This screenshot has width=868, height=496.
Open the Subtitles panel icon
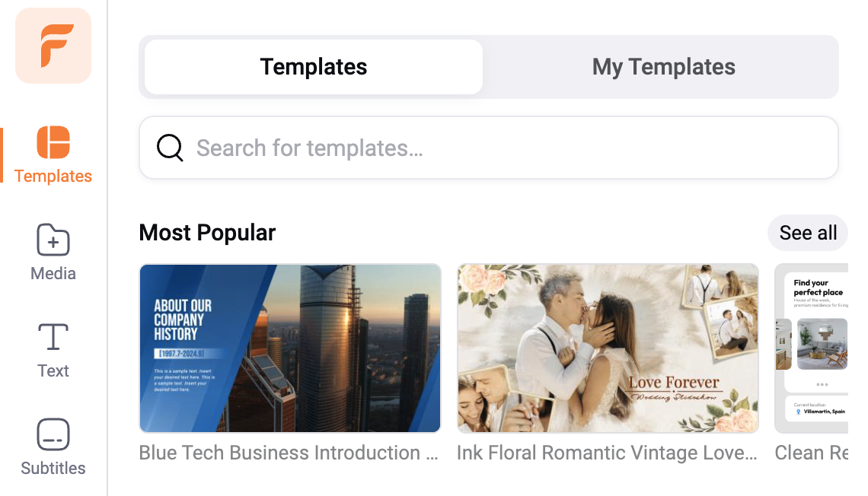tap(53, 435)
